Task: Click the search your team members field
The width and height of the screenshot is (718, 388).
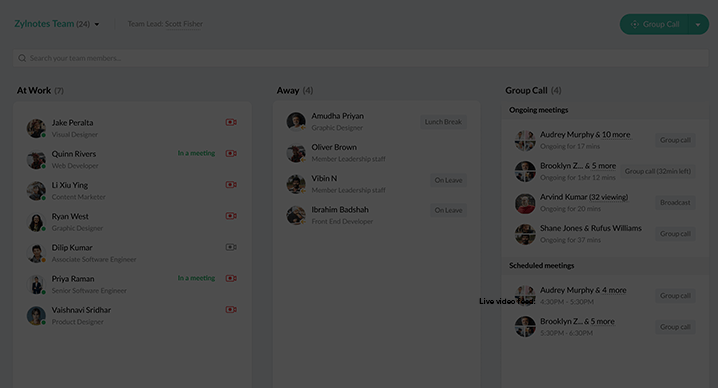Action: click(361, 58)
